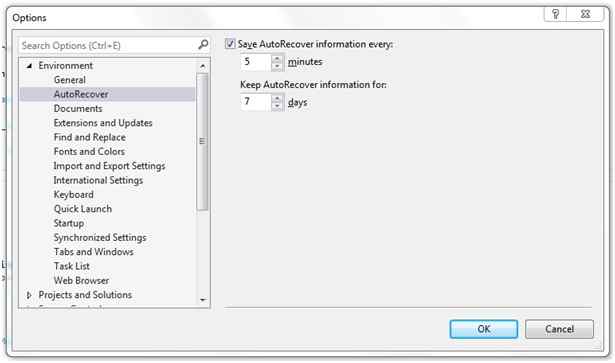
Task: Click the search magnifier icon in Search Options
Action: pos(203,45)
